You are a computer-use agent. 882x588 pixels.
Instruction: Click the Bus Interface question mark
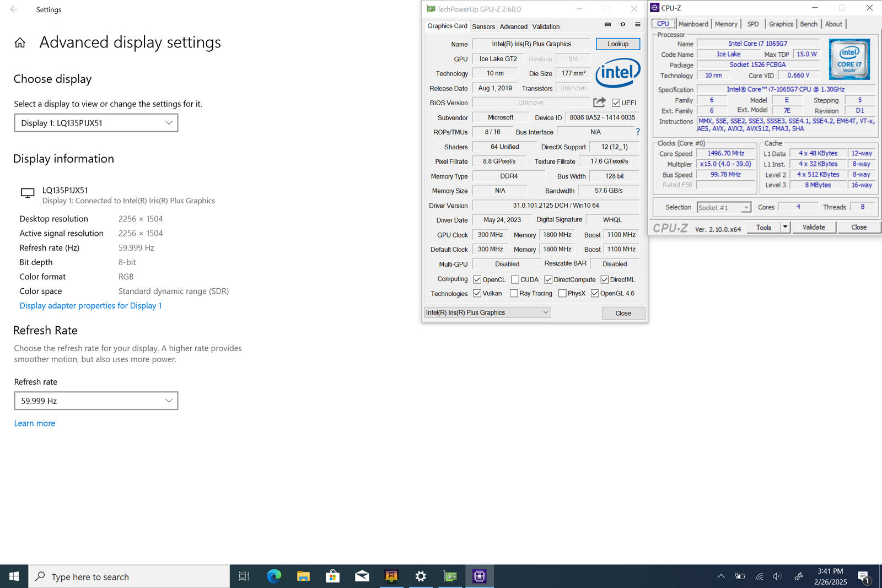[x=638, y=132]
